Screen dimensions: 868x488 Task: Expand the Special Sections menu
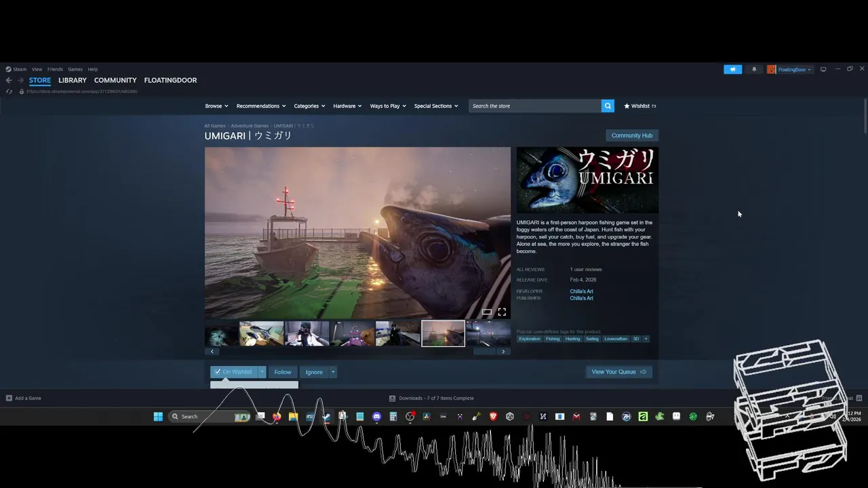pyautogui.click(x=436, y=106)
